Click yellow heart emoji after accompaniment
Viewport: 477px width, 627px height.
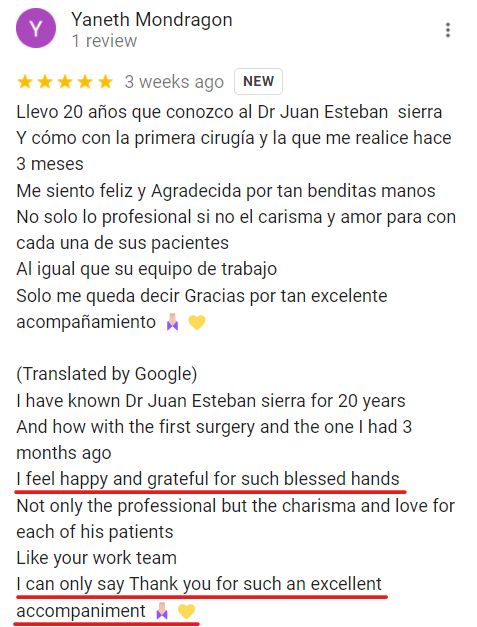186,611
